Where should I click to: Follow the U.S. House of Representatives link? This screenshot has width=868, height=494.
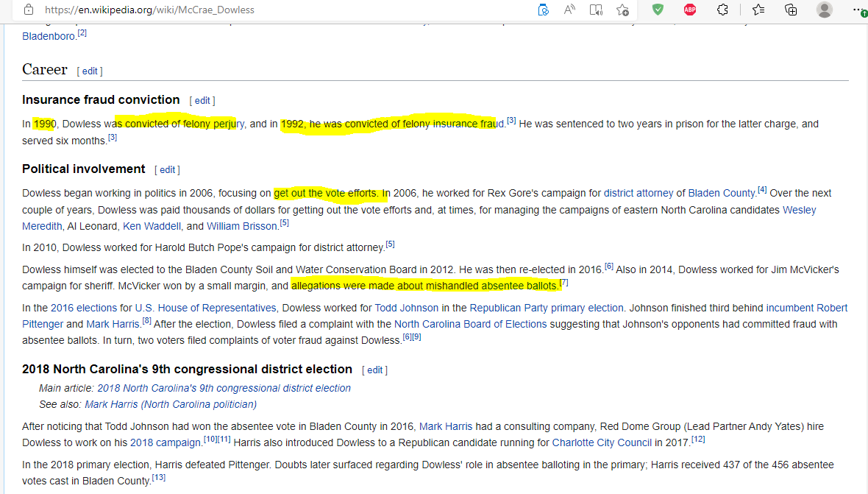coord(205,307)
